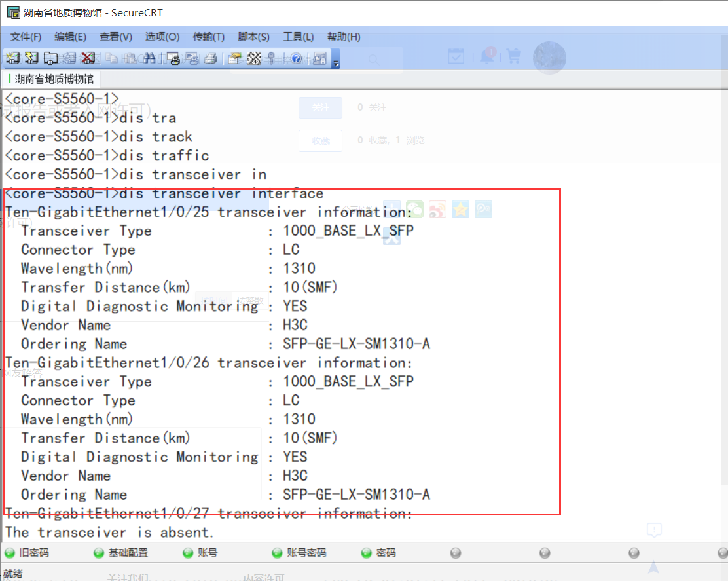Image resolution: width=728 pixels, height=581 pixels.
Task: Click the faint 收藏 button in background page
Action: (x=320, y=141)
